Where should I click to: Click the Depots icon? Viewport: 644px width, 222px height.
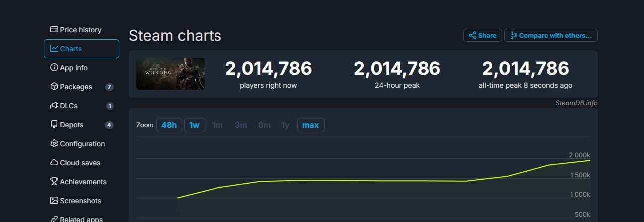click(54, 125)
